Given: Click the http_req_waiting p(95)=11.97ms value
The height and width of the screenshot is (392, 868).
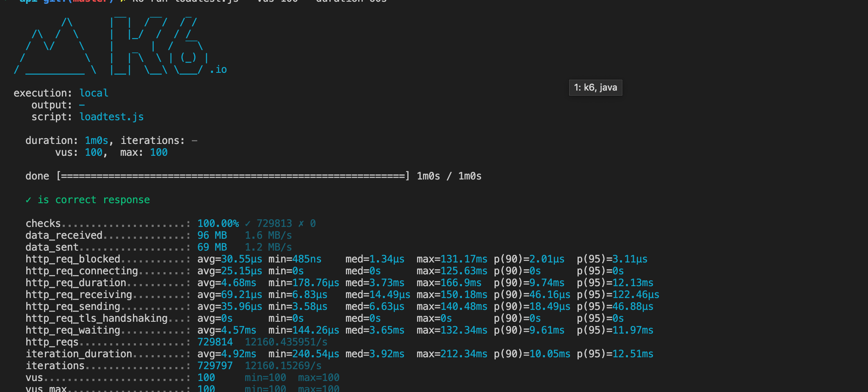Looking at the screenshot, I should 615,330.
